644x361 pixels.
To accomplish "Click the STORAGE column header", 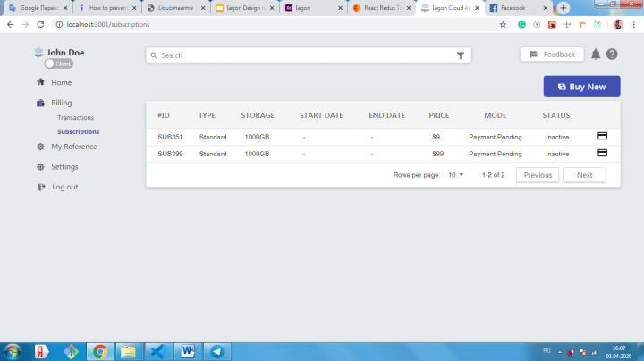I will pos(258,115).
